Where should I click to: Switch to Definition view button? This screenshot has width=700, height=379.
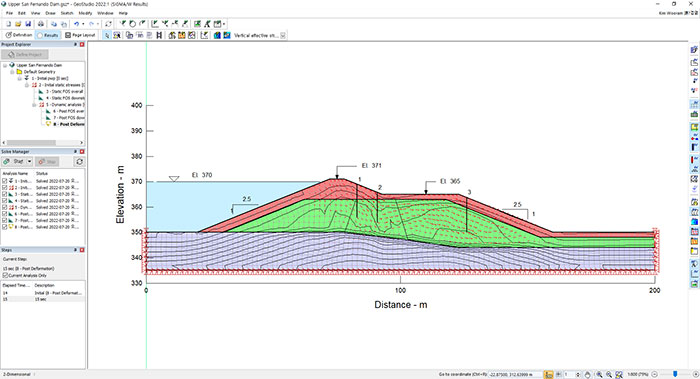point(19,35)
